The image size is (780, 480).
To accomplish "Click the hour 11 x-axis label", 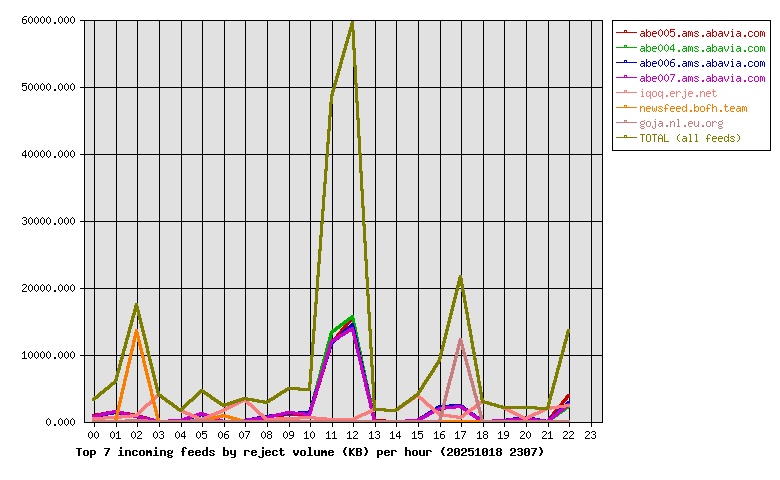I will pos(331,435).
